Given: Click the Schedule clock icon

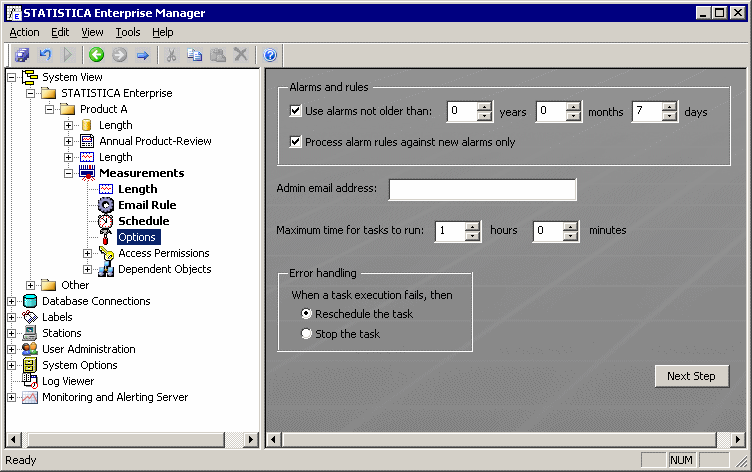Looking at the screenshot, I should click(106, 221).
